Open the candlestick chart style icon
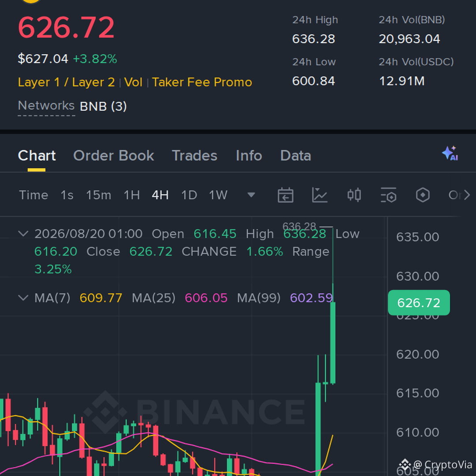This screenshot has width=476, height=476. click(x=354, y=195)
